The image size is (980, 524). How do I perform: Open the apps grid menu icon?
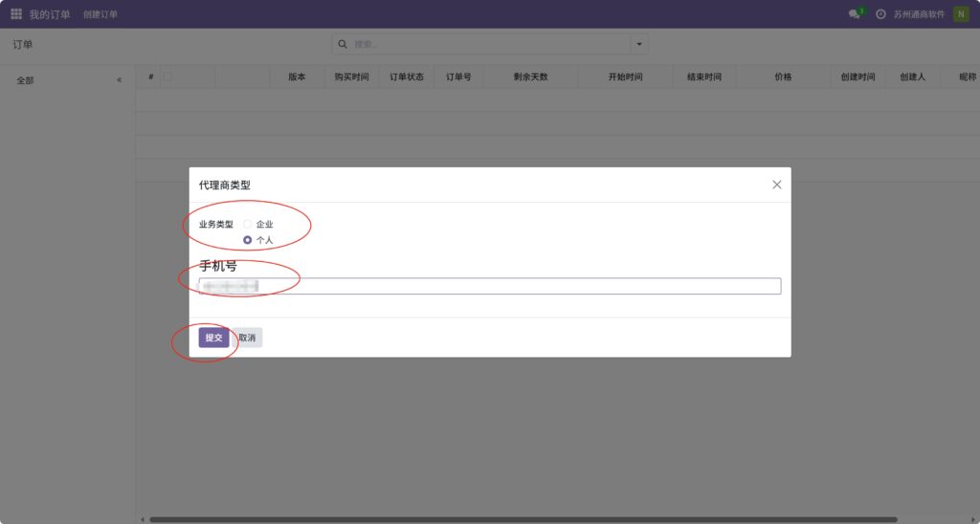pos(16,14)
